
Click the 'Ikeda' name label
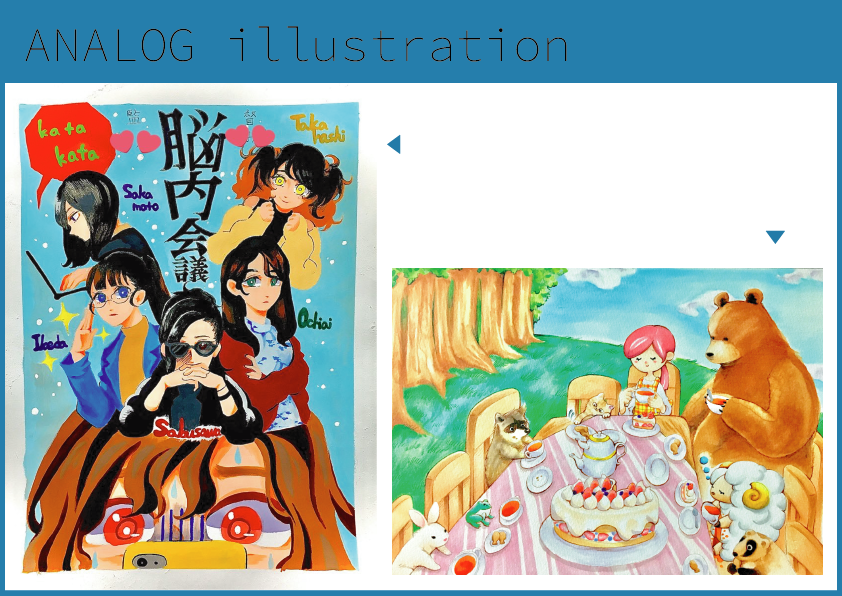(x=50, y=343)
